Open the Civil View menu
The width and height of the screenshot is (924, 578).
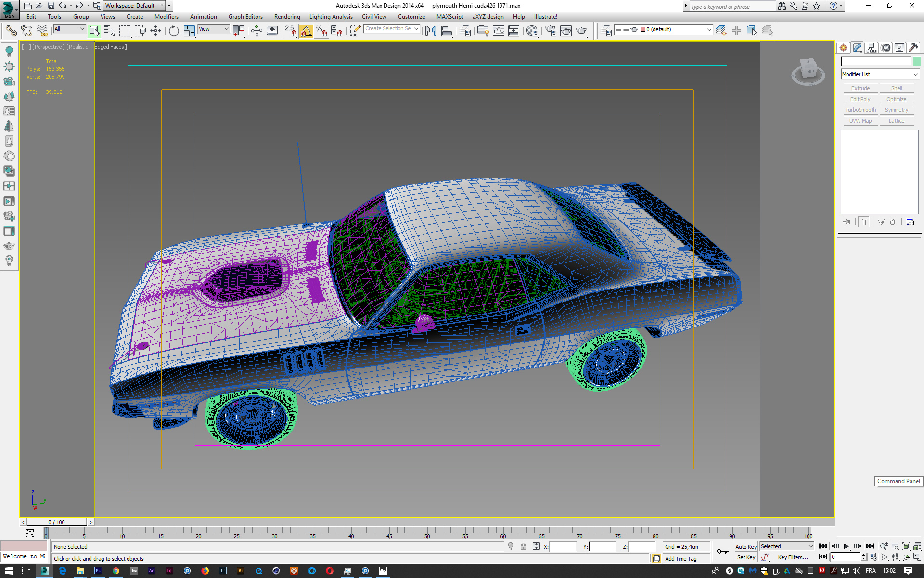(374, 17)
